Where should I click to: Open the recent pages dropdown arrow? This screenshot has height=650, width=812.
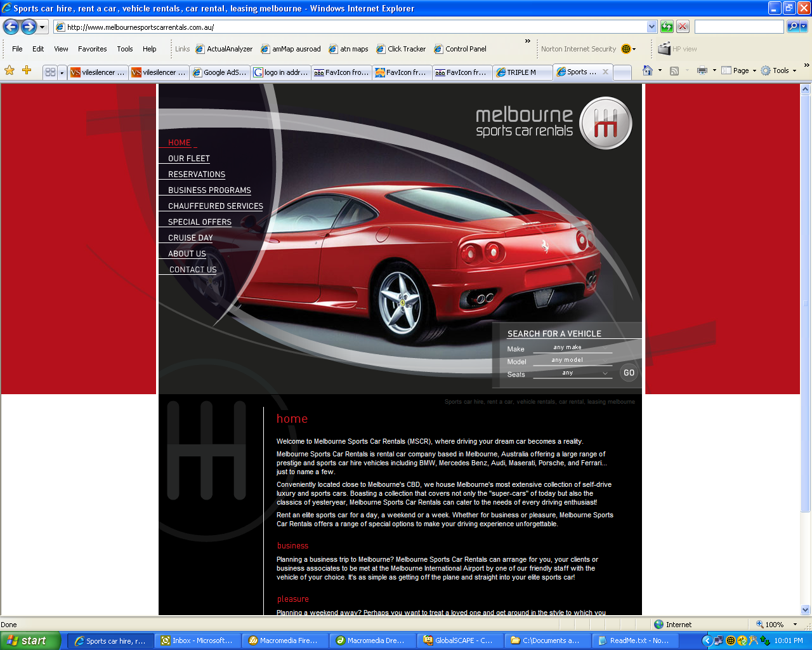(43, 27)
